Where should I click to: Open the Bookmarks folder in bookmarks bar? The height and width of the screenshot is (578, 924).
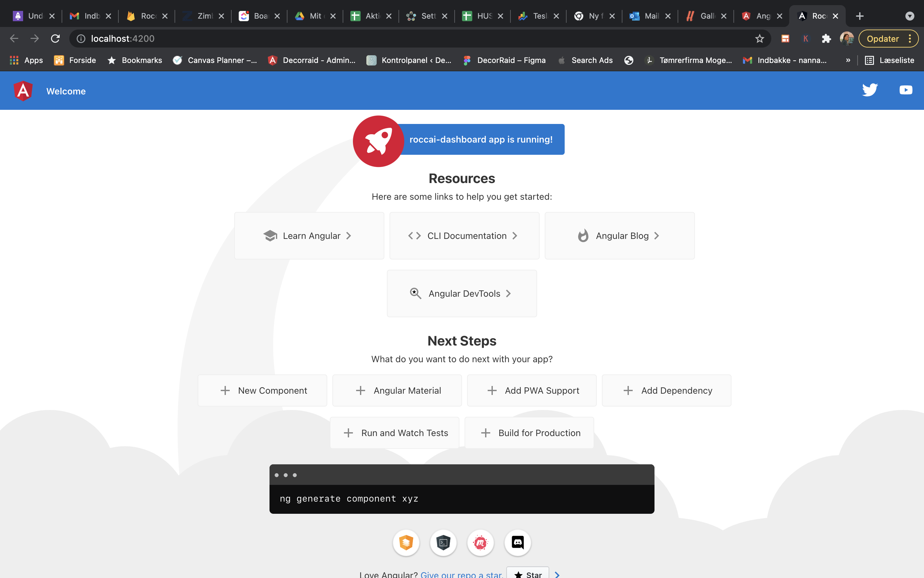135,60
